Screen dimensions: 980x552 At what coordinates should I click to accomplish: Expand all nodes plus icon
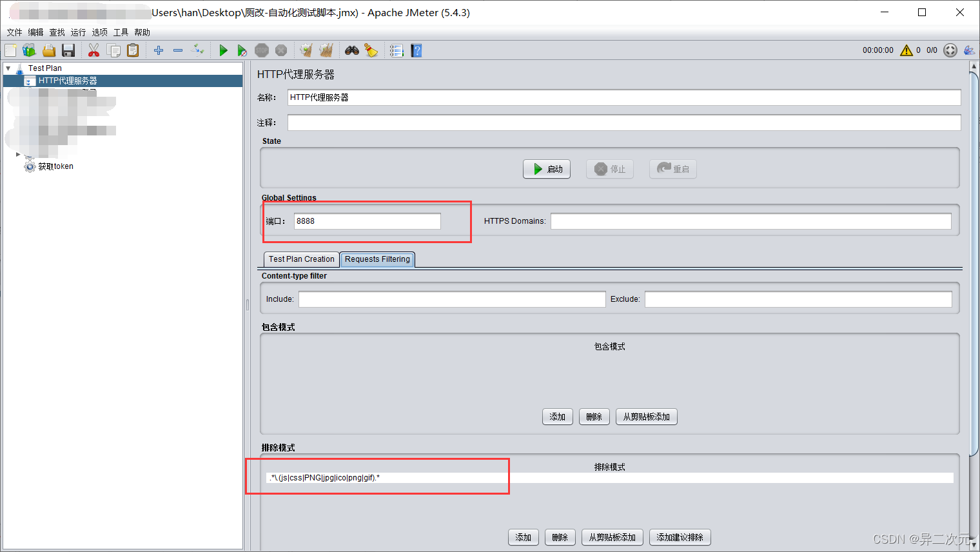coord(159,50)
